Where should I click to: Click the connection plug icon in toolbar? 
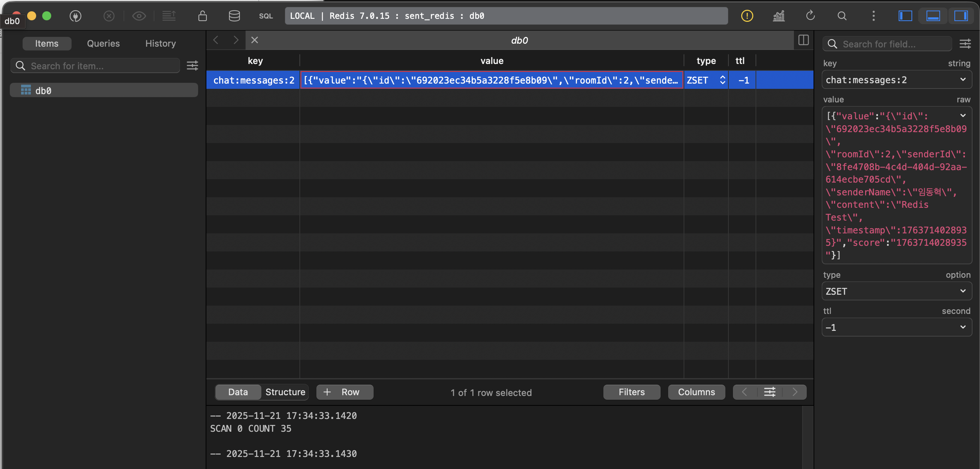[75, 16]
